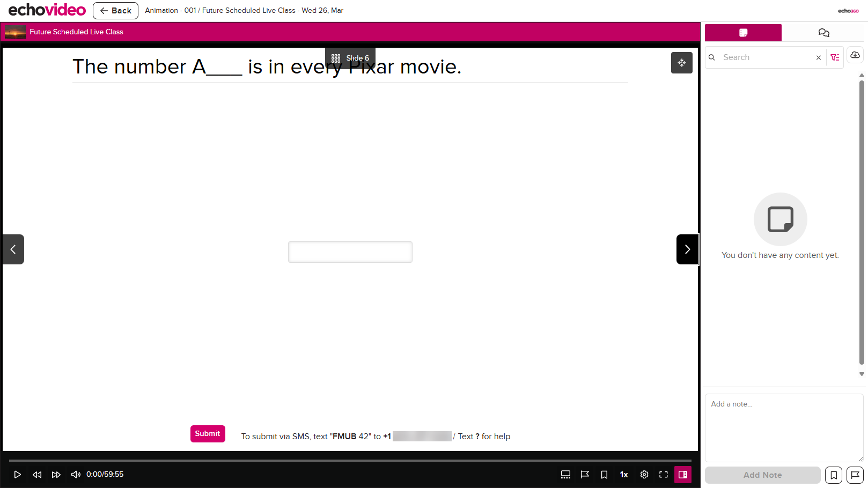
Task: Open the Slide 6 slide selector
Action: pos(350,58)
